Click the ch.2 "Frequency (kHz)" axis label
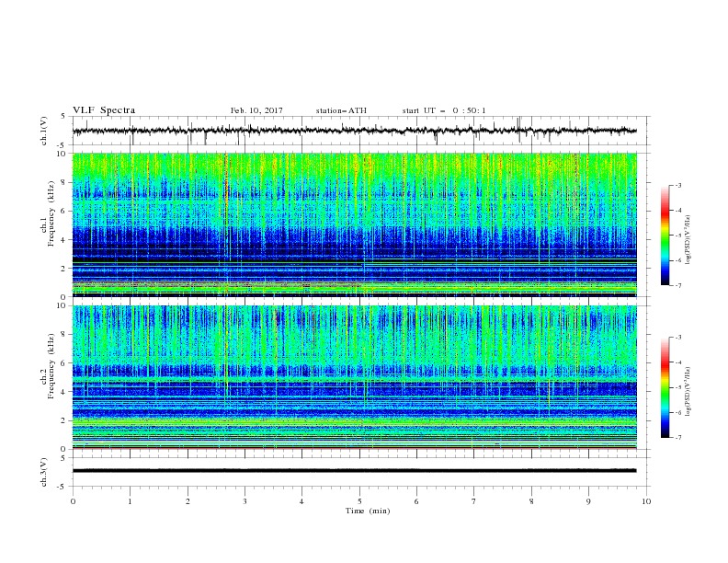This screenshot has width=728, height=563. click(x=51, y=365)
